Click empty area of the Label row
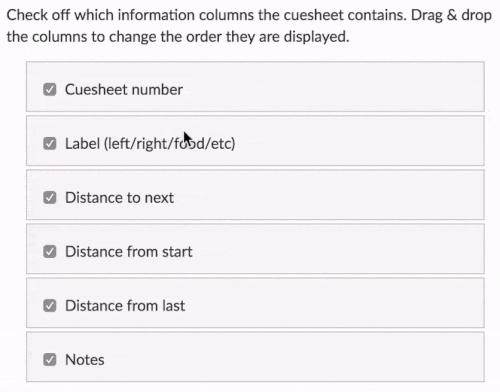The image size is (500, 392). pyautogui.click(x=358, y=141)
